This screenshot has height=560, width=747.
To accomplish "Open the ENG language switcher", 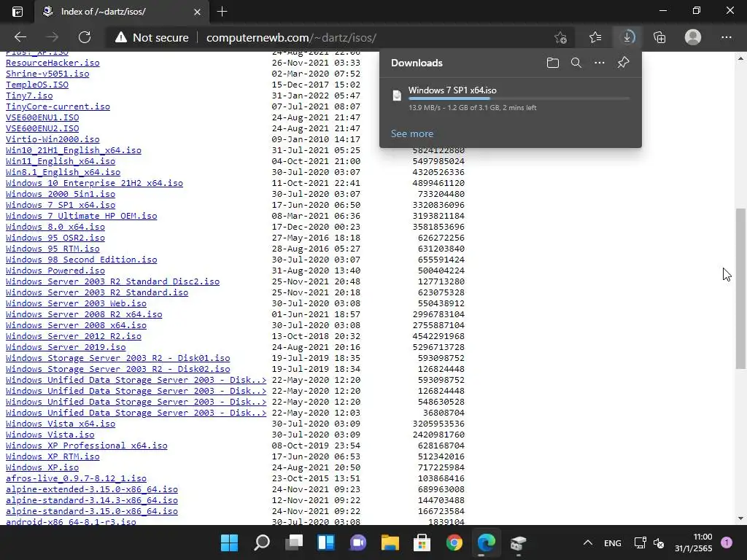I will (612, 542).
